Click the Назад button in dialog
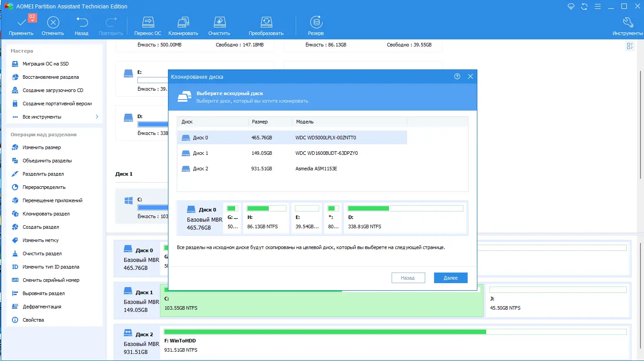The image size is (644, 361). [408, 278]
